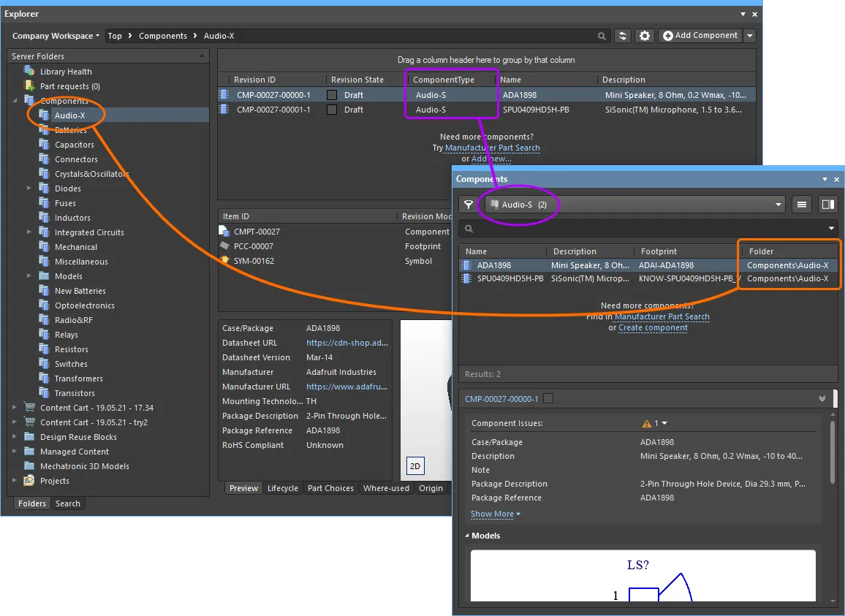
Task: Select the New Batteries folder icon
Action: point(44,291)
